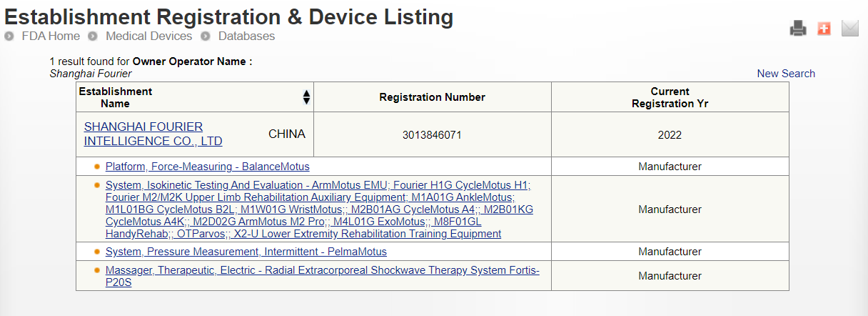Viewport: 868px width, 316px height.
Task: Click the email envelope icon
Action: pos(849,29)
